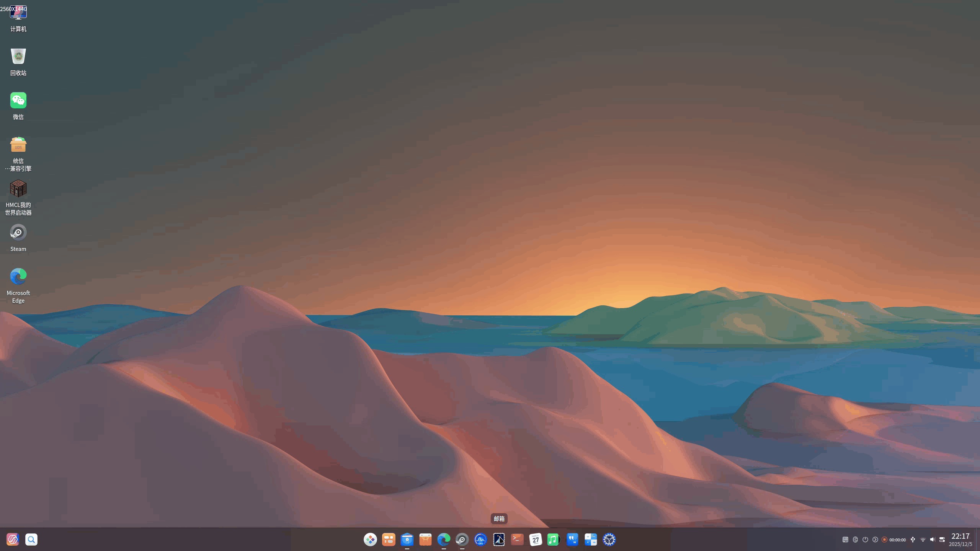Open the magnifier search icon in the taskbar
Screen dimensions: 980x551
coord(31,540)
